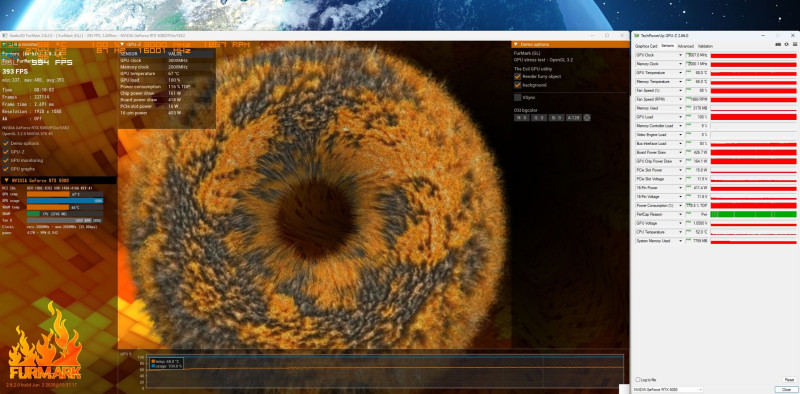Click the A:128 alpha value field

tap(573, 118)
